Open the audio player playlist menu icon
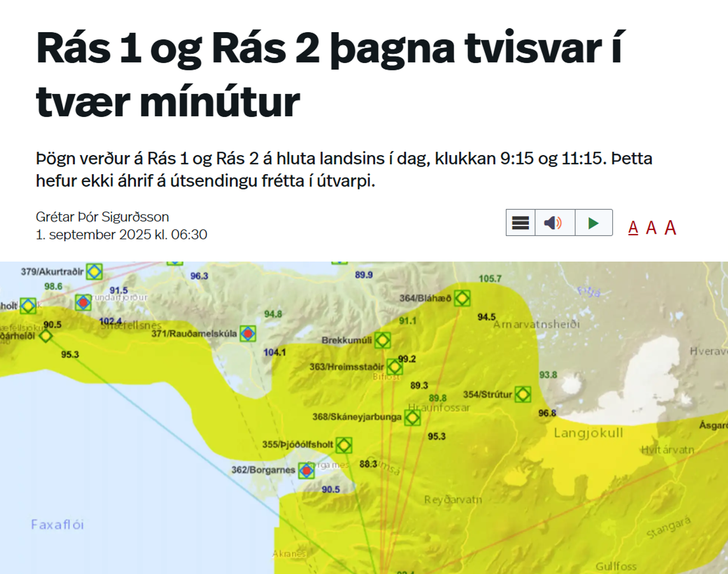The width and height of the screenshot is (728, 574). [521, 223]
